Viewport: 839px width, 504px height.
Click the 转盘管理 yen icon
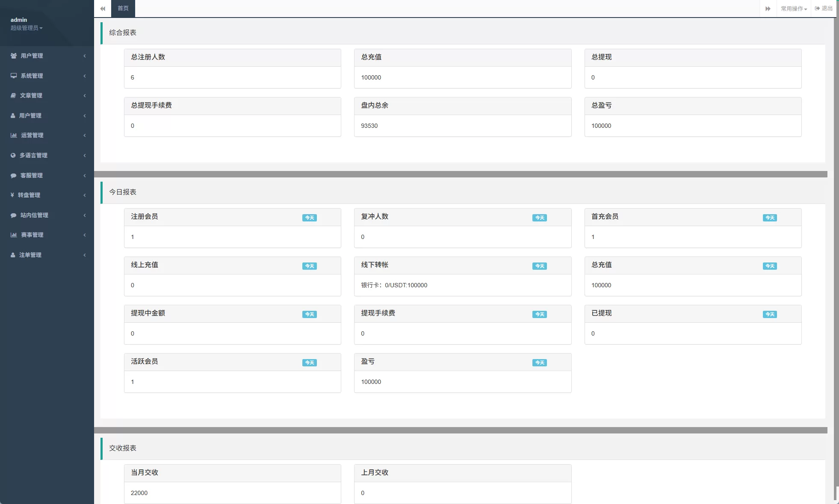12,195
